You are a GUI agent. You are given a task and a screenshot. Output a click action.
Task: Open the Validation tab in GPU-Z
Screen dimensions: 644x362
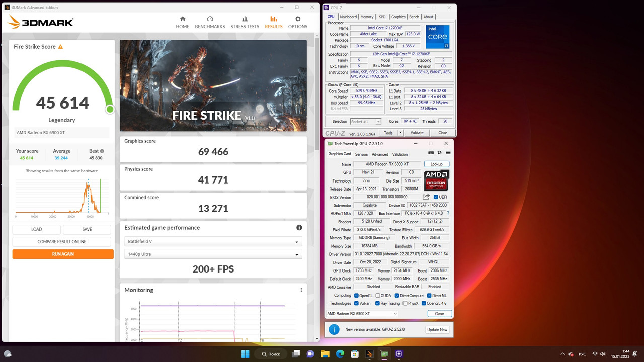pos(400,154)
